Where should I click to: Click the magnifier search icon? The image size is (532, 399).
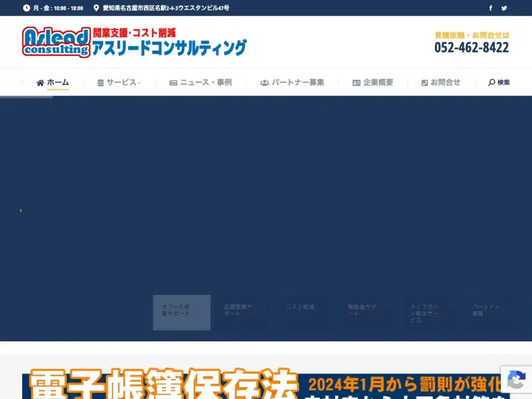coord(491,83)
